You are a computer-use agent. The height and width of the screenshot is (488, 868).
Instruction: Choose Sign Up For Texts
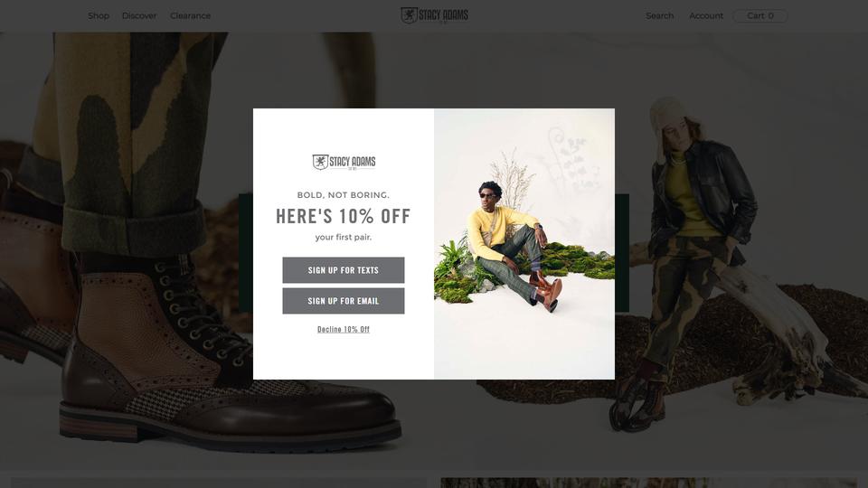[x=344, y=270]
